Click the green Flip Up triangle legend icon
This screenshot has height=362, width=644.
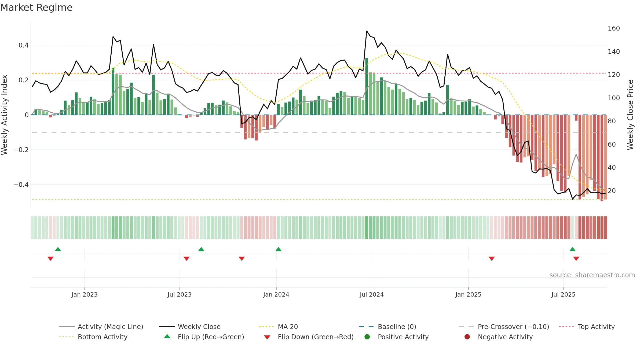coord(167,336)
